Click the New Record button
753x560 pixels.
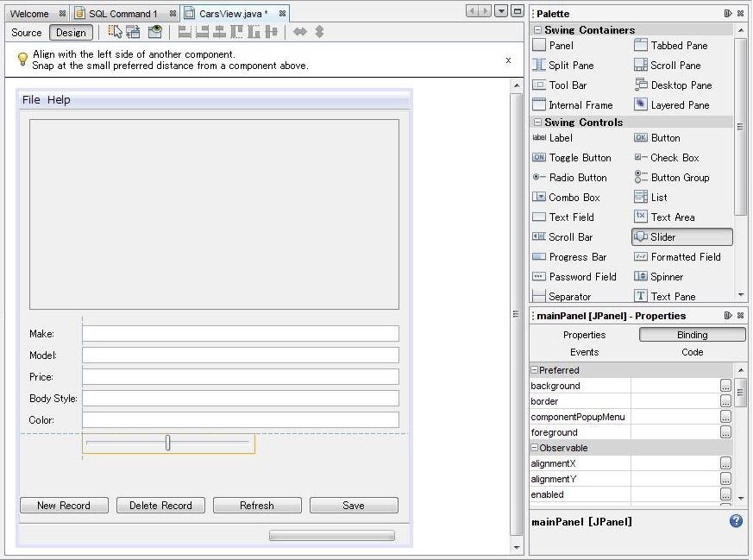click(64, 506)
